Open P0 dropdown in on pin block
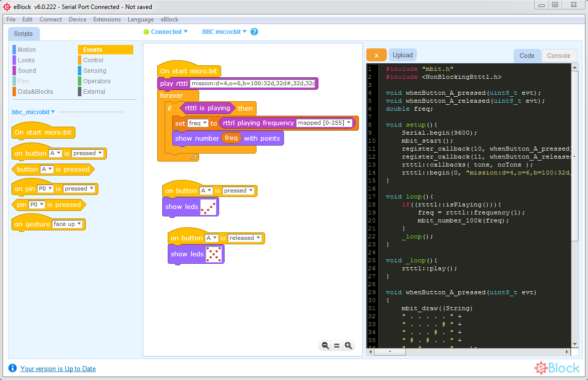Viewport: 588px width, 380px height. tap(45, 189)
